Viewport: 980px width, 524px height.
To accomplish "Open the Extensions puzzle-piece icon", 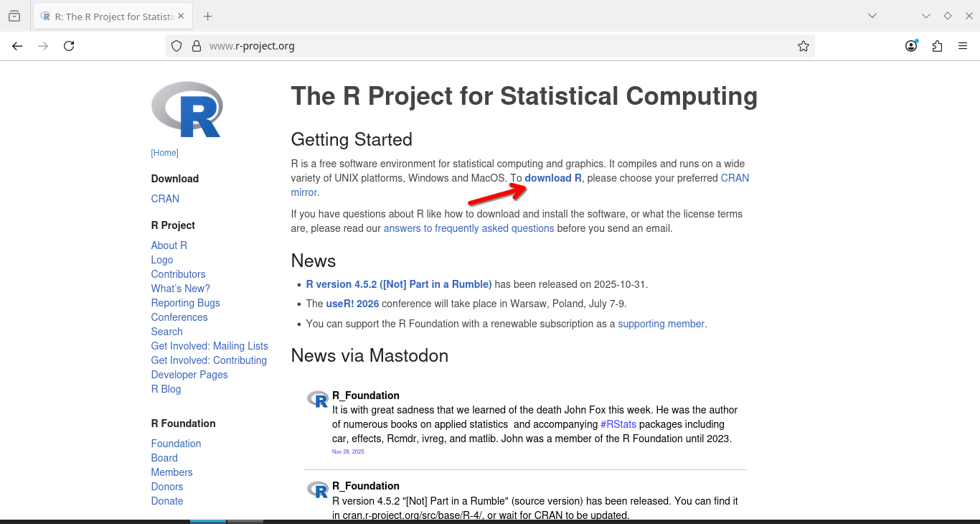I will click(x=937, y=46).
